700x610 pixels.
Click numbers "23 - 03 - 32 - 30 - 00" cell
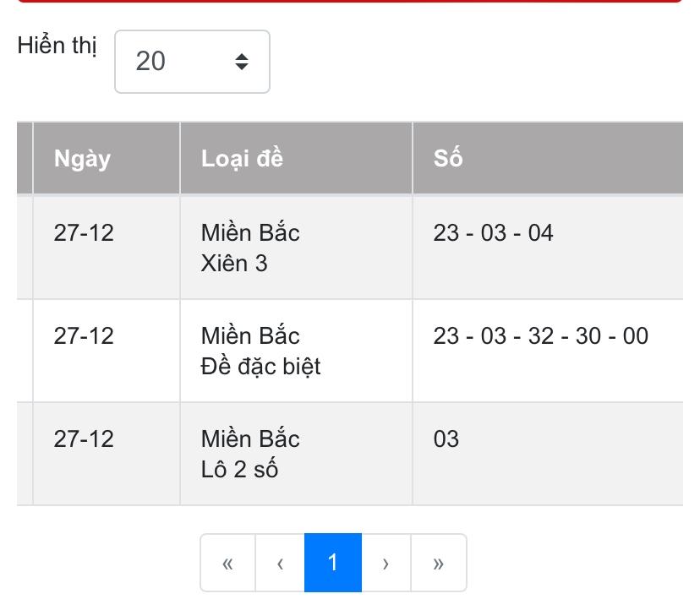pyautogui.click(x=540, y=336)
